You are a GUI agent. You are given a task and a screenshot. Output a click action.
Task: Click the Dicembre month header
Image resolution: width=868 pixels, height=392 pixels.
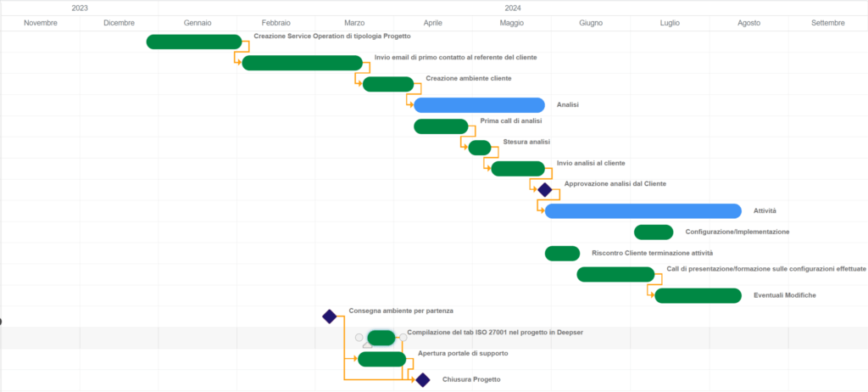(x=119, y=23)
